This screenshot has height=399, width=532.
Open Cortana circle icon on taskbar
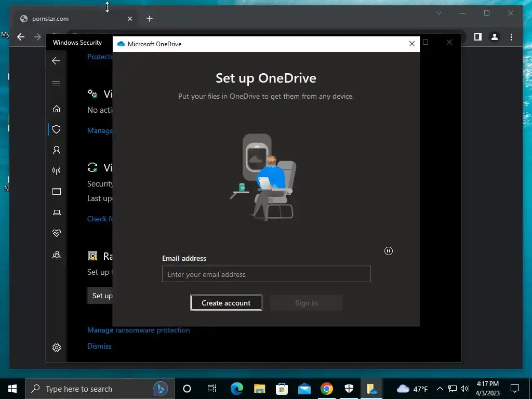coord(187,389)
